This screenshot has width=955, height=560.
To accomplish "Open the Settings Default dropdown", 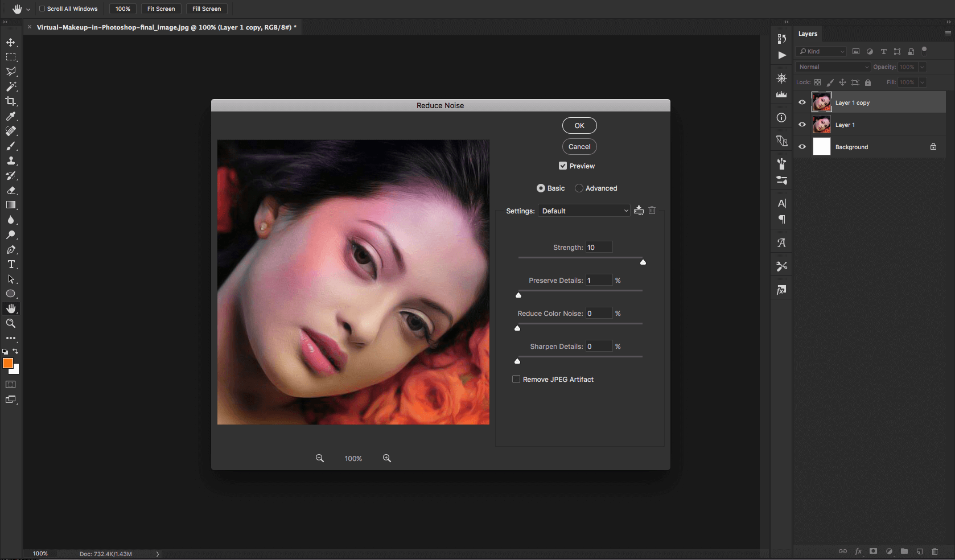I will pyautogui.click(x=584, y=211).
